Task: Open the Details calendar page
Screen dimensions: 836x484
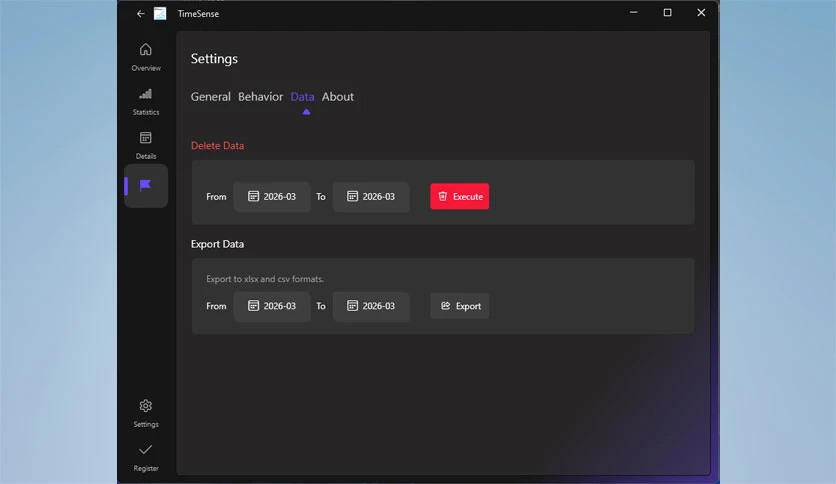Action: pos(146,146)
